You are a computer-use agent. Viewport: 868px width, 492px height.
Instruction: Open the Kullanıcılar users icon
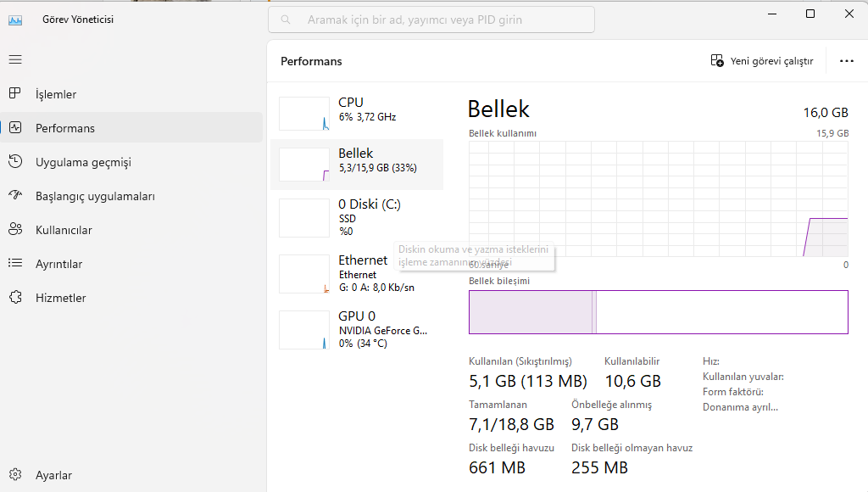15,230
